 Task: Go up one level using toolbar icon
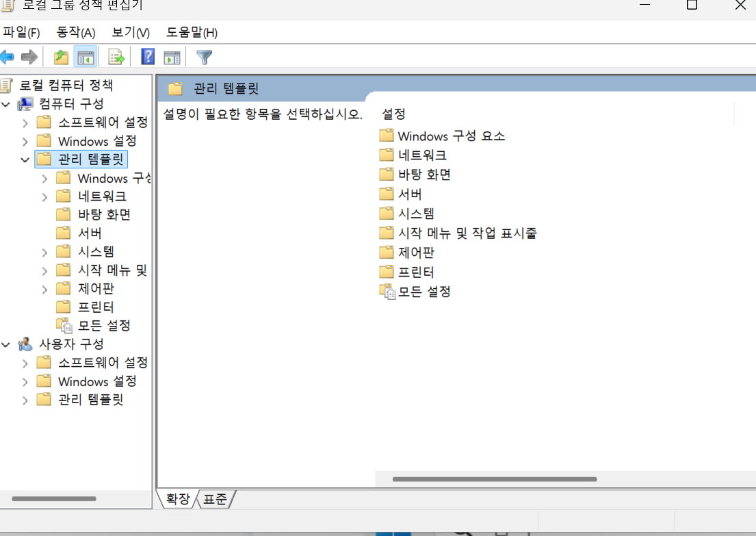coord(60,56)
